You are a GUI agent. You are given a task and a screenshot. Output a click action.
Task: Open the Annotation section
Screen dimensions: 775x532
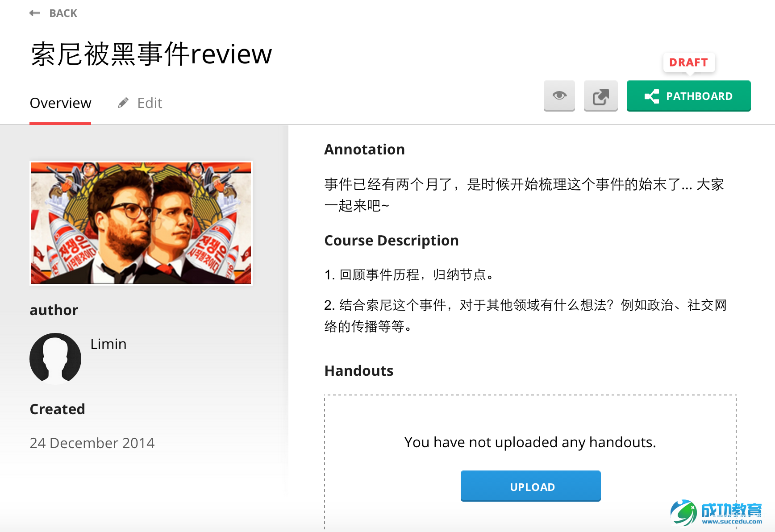tap(364, 149)
